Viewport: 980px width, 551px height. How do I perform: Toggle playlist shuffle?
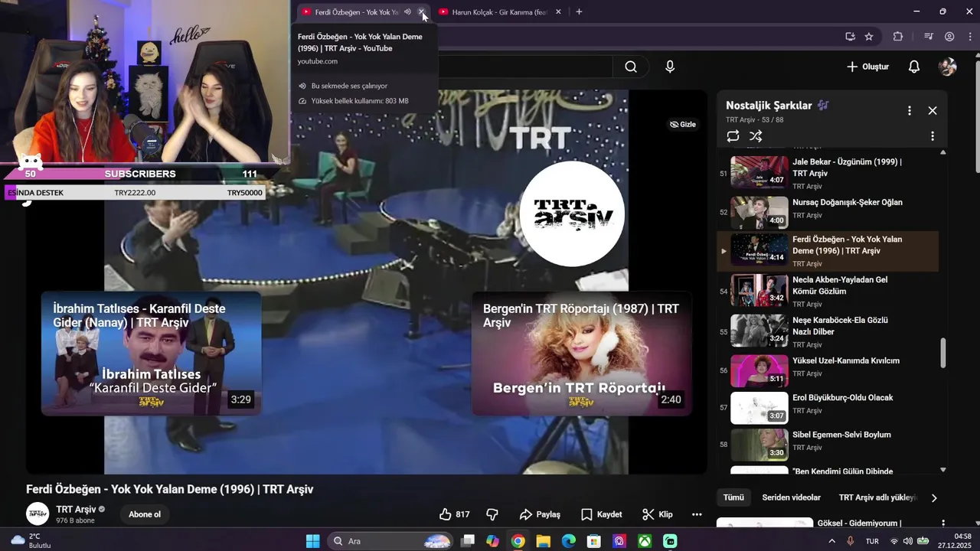tap(756, 136)
